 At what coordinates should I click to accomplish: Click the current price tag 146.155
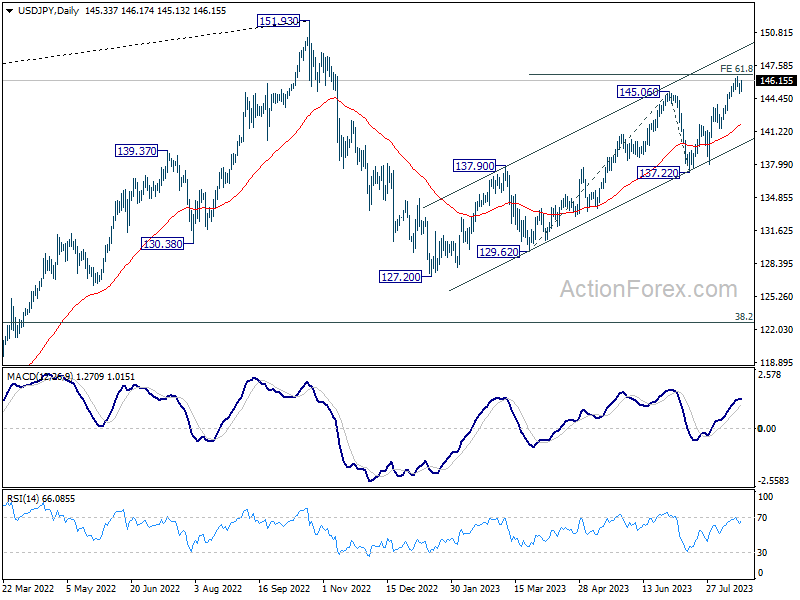[x=776, y=81]
